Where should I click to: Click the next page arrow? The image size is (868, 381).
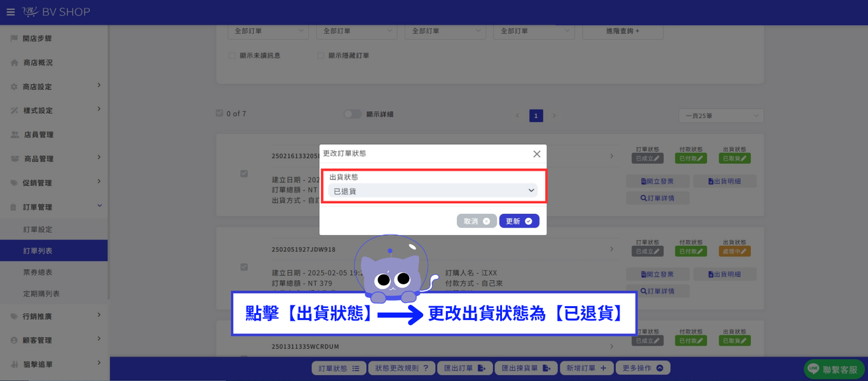click(554, 116)
